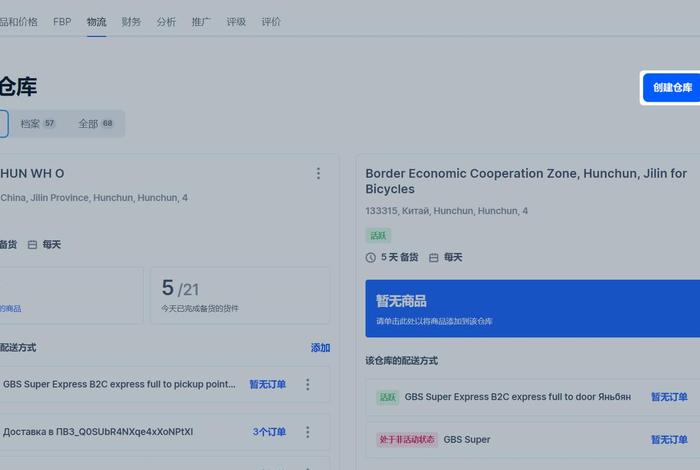This screenshot has width=700, height=470.
Task: Open the 财务 finance tab
Action: click(131, 22)
